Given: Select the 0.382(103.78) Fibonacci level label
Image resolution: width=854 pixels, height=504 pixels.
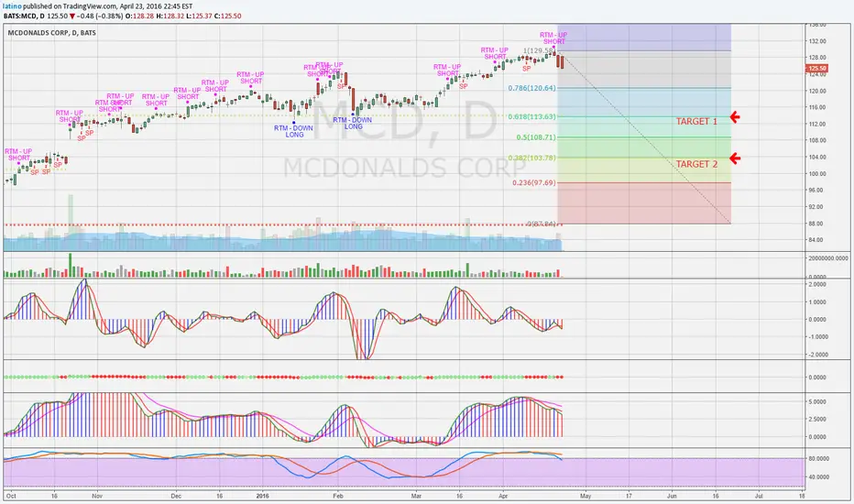Looking at the screenshot, I should coord(531,158).
